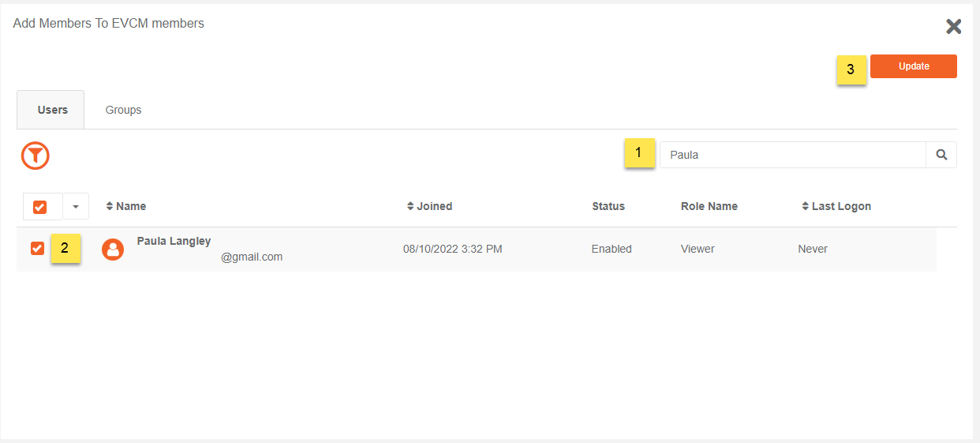
Task: Click the Paula Langley name text
Action: click(174, 241)
